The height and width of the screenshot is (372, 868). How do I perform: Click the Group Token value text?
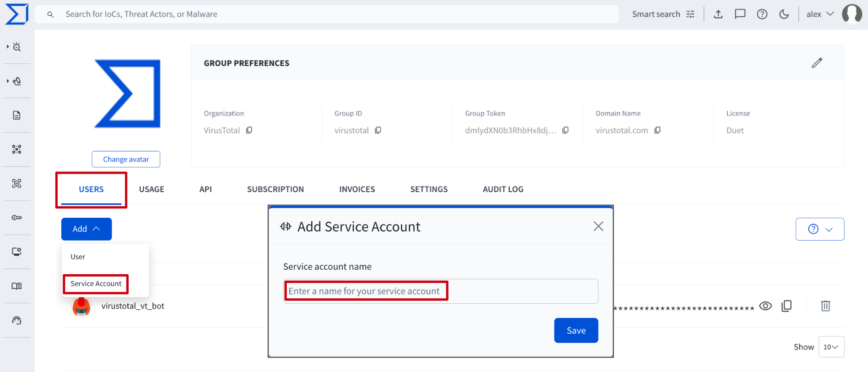511,130
